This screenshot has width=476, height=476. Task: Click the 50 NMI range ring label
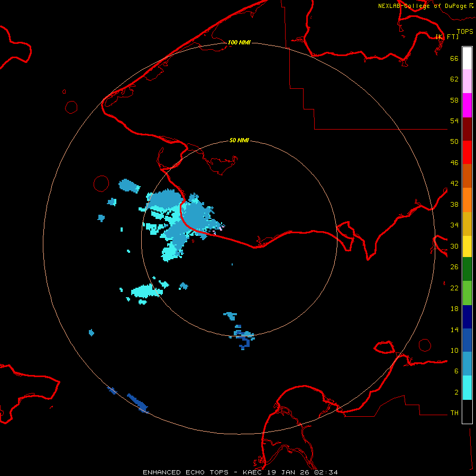pos(239,140)
